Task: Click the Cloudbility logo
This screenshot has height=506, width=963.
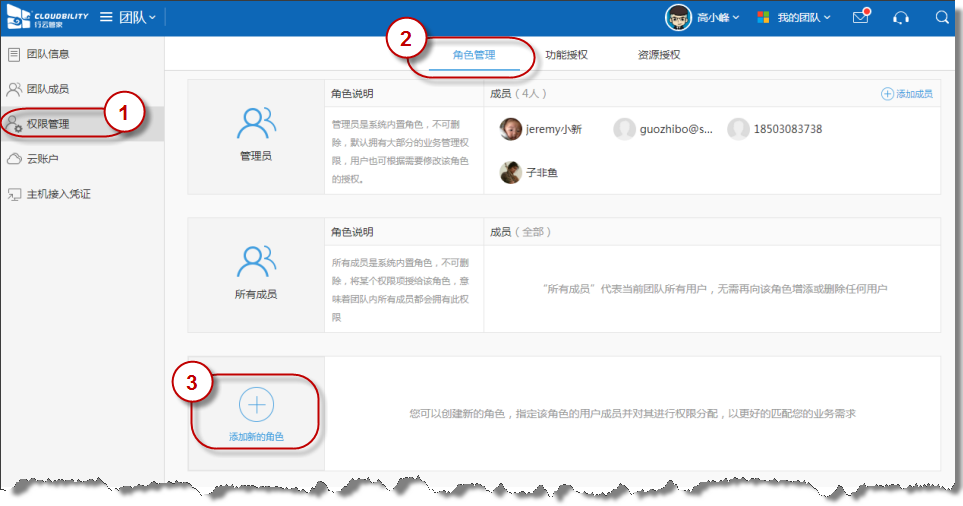Action: (x=44, y=17)
